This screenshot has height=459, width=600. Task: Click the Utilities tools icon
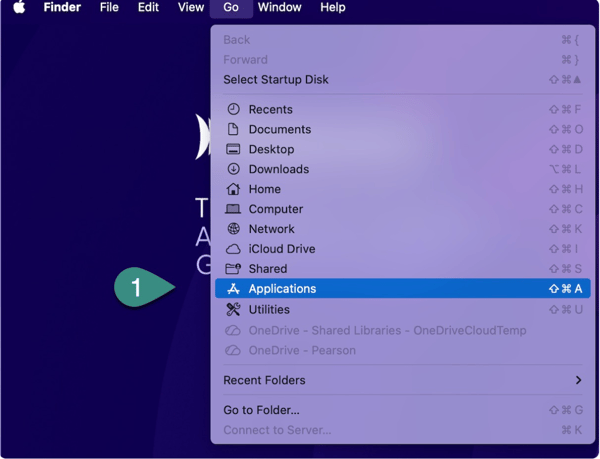point(233,309)
